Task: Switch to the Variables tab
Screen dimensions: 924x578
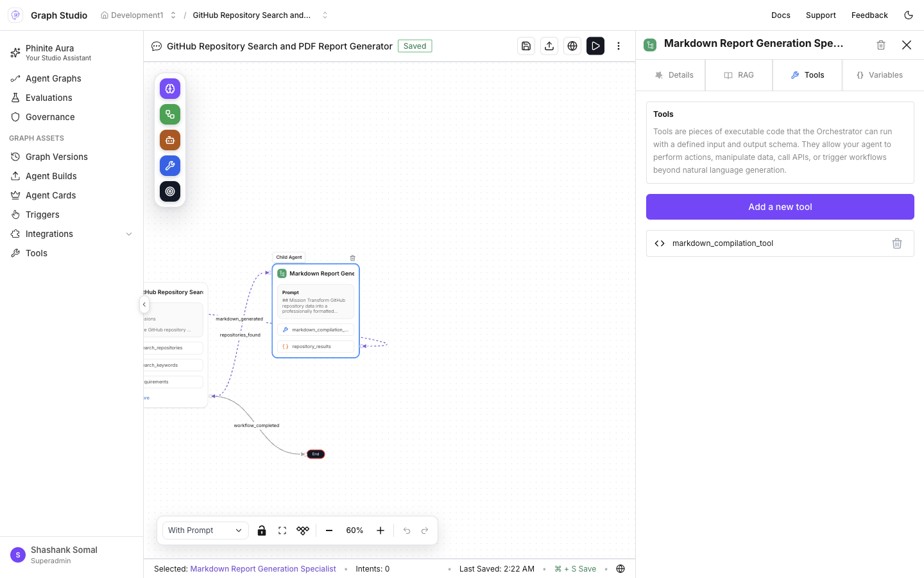Action: click(x=880, y=75)
